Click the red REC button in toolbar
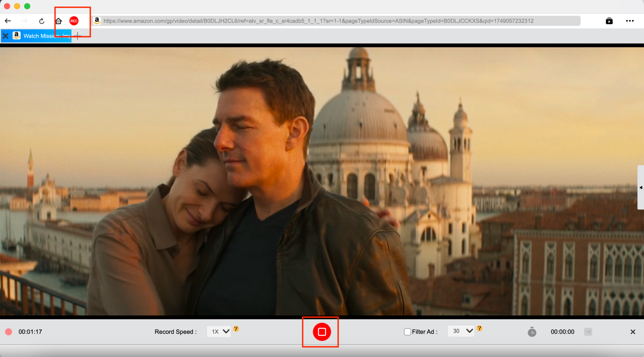Image resolution: width=644 pixels, height=357 pixels. (x=74, y=21)
